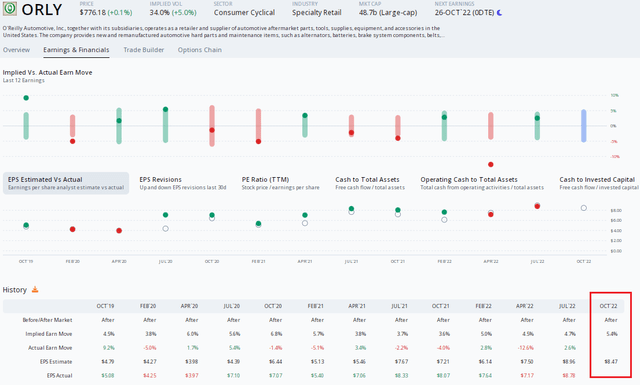
Task: Select the Cash to Invested Capital metric
Action: pyautogui.click(x=598, y=183)
